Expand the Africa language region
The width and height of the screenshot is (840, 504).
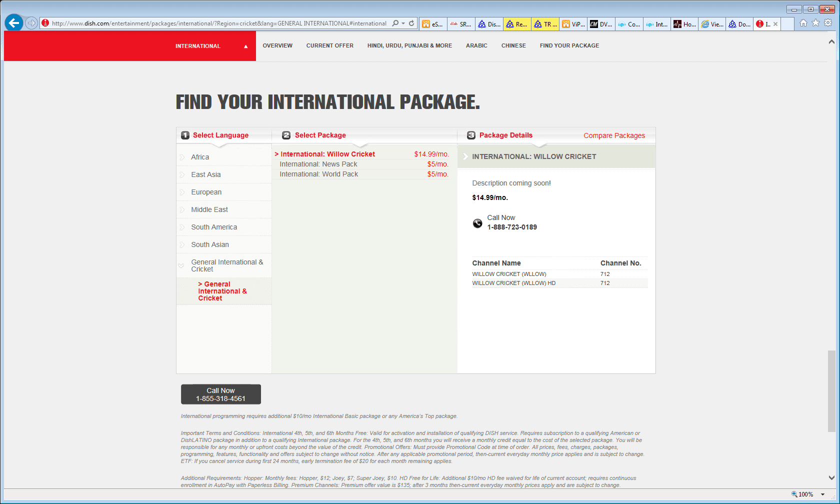[224, 157]
